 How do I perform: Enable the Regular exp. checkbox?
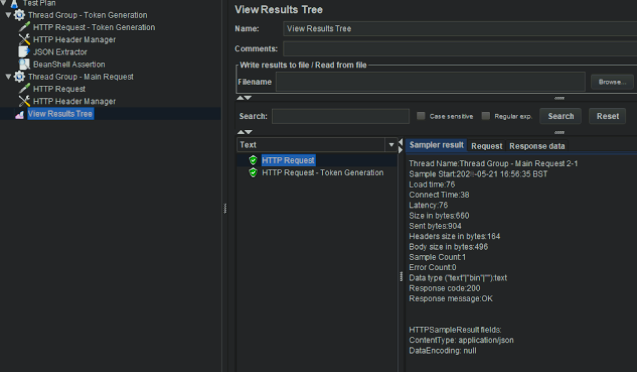pos(485,116)
